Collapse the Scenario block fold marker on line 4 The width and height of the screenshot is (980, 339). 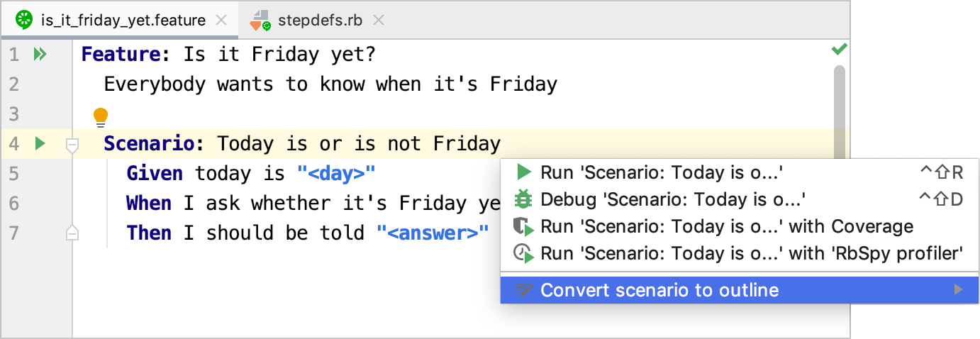(72, 145)
